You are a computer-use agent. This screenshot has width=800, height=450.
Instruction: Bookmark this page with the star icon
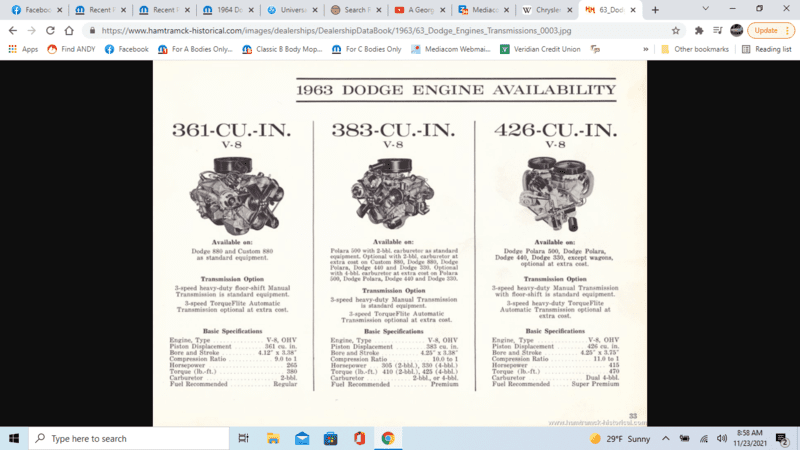(x=676, y=31)
